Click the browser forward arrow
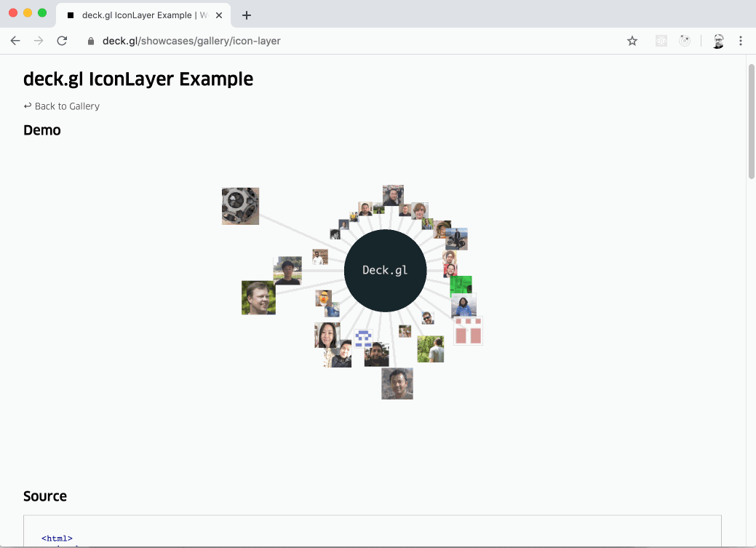This screenshot has height=548, width=756. (39, 41)
